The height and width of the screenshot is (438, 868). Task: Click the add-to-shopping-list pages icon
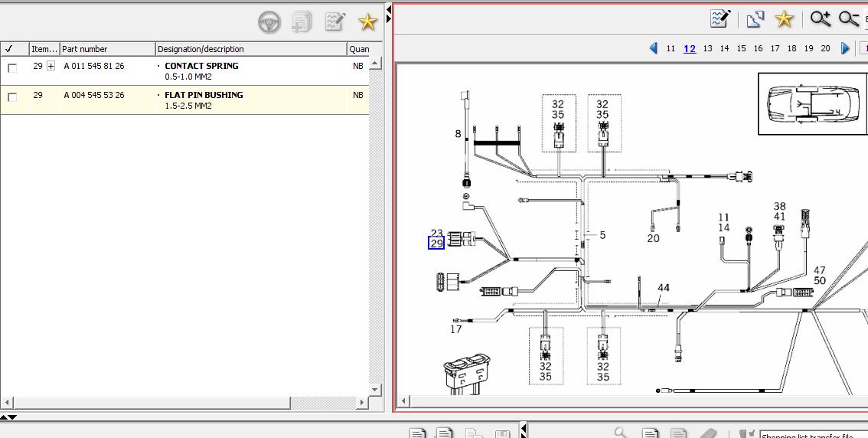tap(302, 21)
